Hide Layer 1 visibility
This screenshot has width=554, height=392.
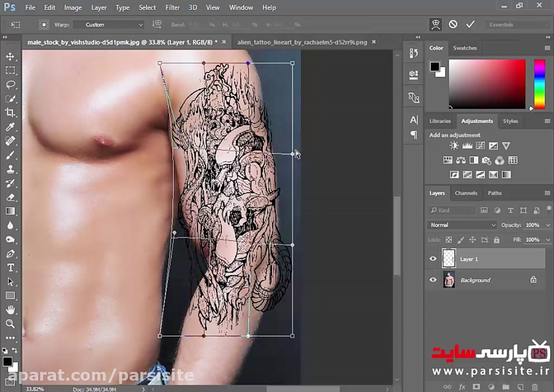click(433, 258)
